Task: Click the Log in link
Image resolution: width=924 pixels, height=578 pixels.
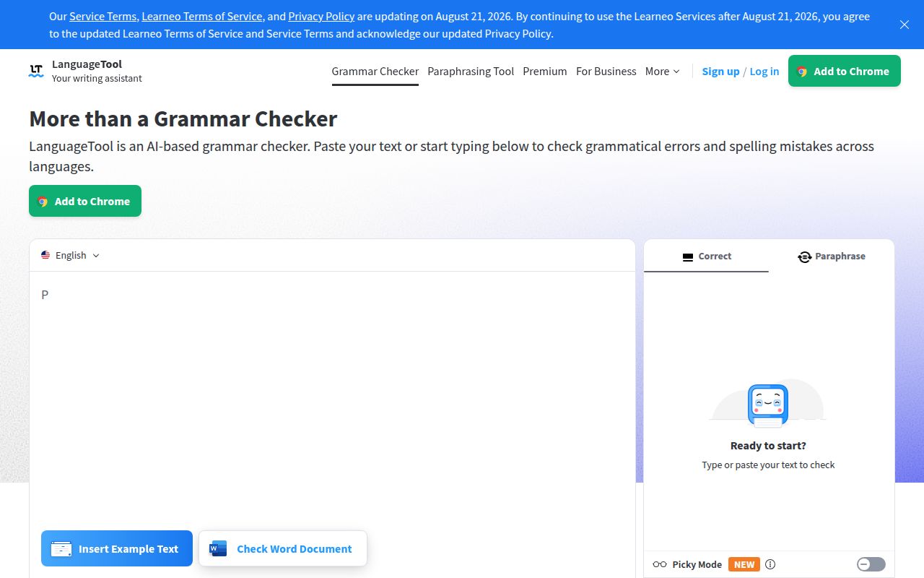Action: [x=764, y=71]
